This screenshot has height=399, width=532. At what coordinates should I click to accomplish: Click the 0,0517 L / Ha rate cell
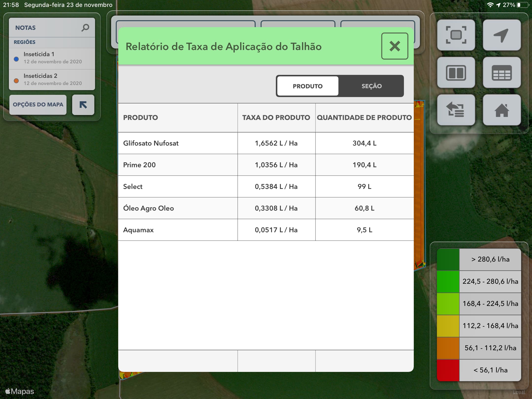click(276, 230)
